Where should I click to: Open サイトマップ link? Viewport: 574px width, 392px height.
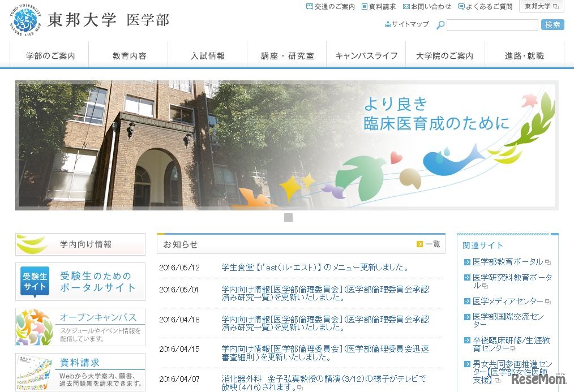click(x=406, y=24)
